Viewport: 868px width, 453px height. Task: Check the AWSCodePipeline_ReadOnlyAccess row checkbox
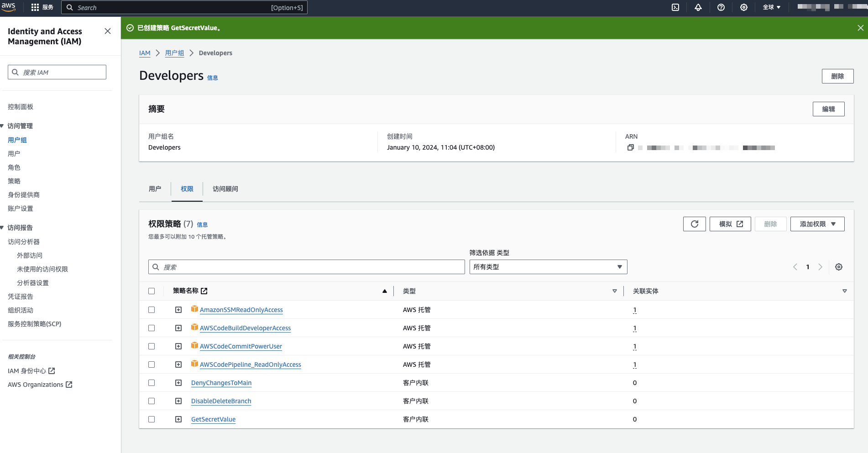[x=152, y=364]
